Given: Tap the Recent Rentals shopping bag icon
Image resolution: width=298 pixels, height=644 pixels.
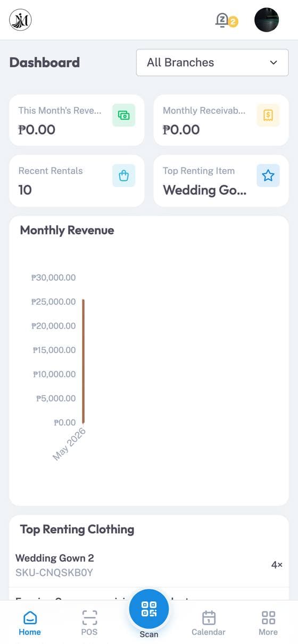Looking at the screenshot, I should click(124, 175).
